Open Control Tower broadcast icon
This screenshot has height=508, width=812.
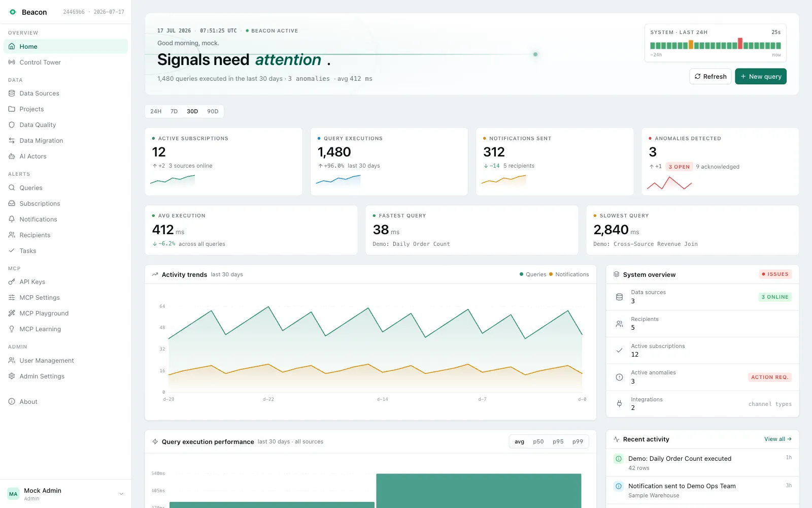12,62
